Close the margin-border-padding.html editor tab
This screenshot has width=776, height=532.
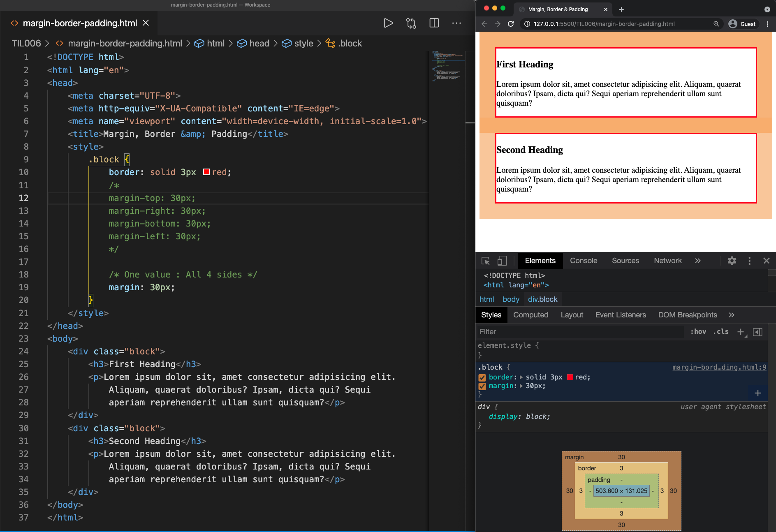click(x=146, y=23)
